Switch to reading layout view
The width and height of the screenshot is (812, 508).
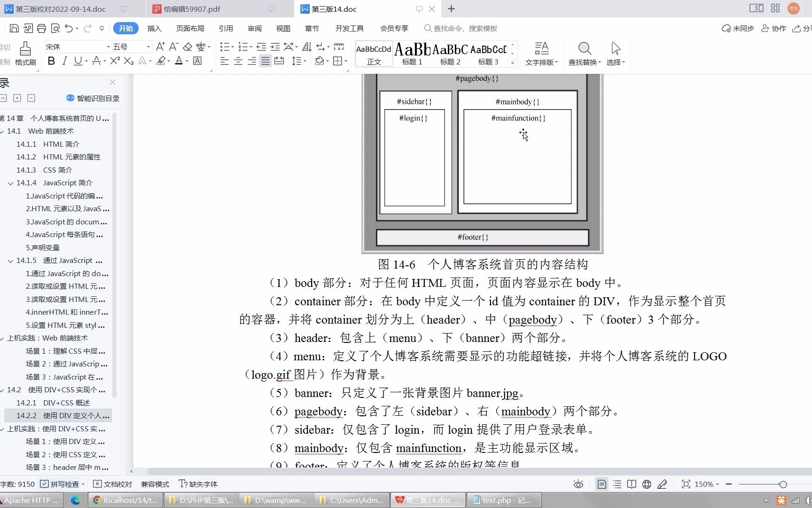632,484
